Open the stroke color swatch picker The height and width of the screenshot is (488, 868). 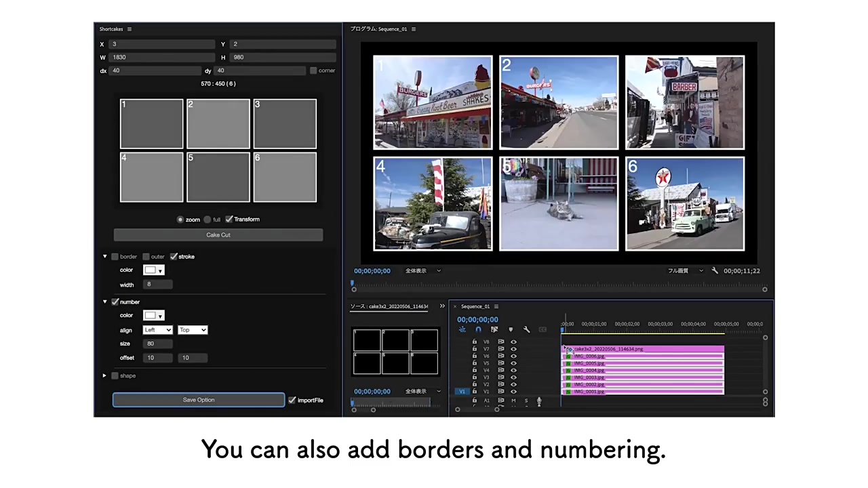[x=153, y=270]
